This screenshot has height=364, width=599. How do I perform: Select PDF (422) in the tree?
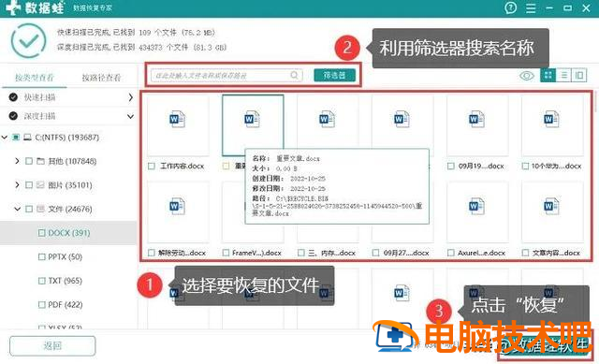coord(66,305)
